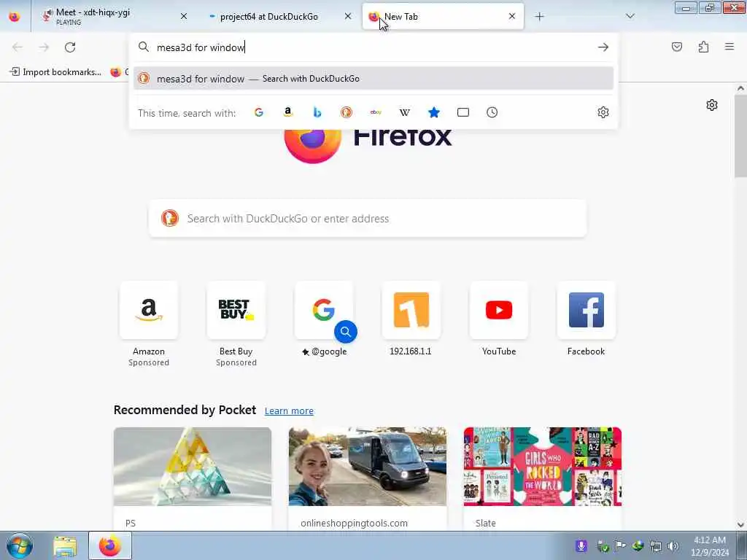The height and width of the screenshot is (560, 747).
Task: Open the Action Center flag icon
Action: [620, 546]
